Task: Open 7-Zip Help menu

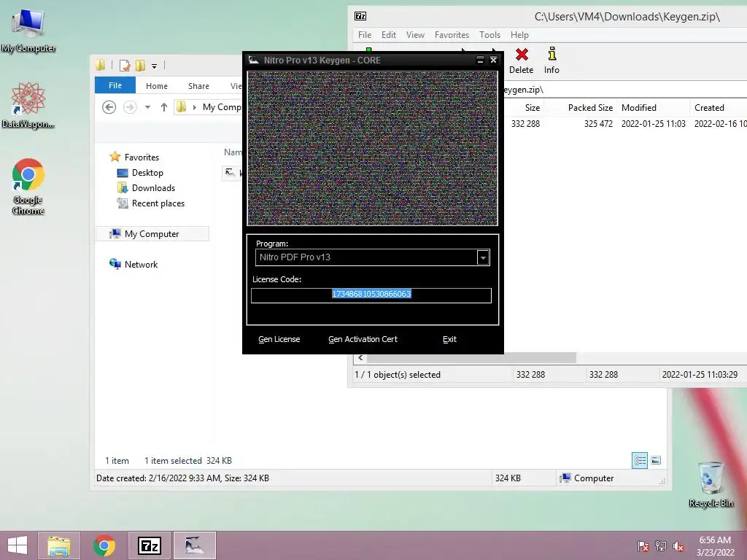Action: [x=519, y=35]
